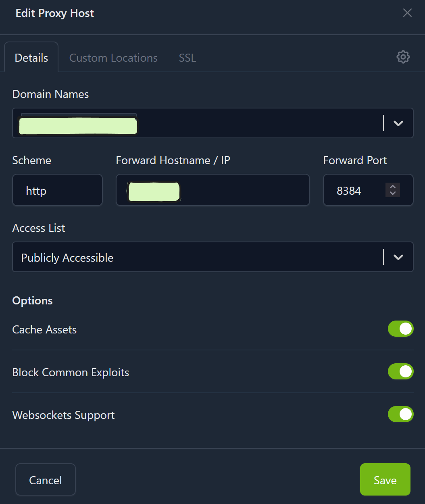Turn off Websockets Support toggle
The height and width of the screenshot is (504, 425).
(x=400, y=414)
